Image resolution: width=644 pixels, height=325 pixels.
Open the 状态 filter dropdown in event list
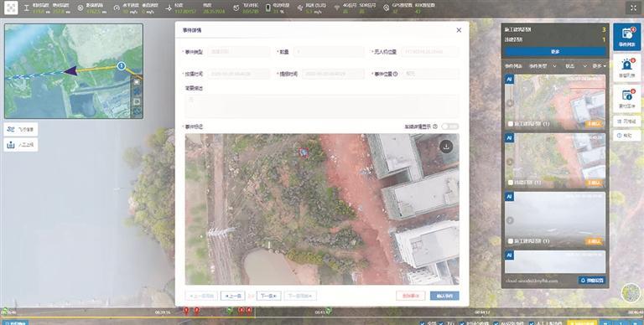click(x=576, y=66)
